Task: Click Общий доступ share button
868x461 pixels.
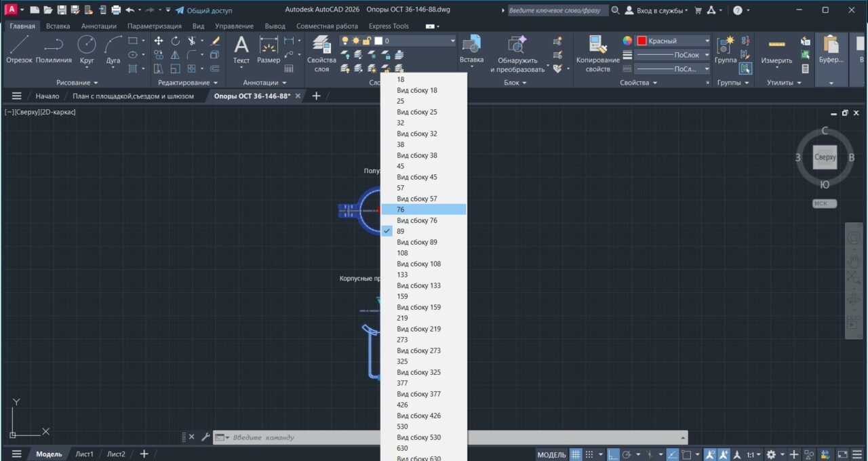Action: [203, 10]
